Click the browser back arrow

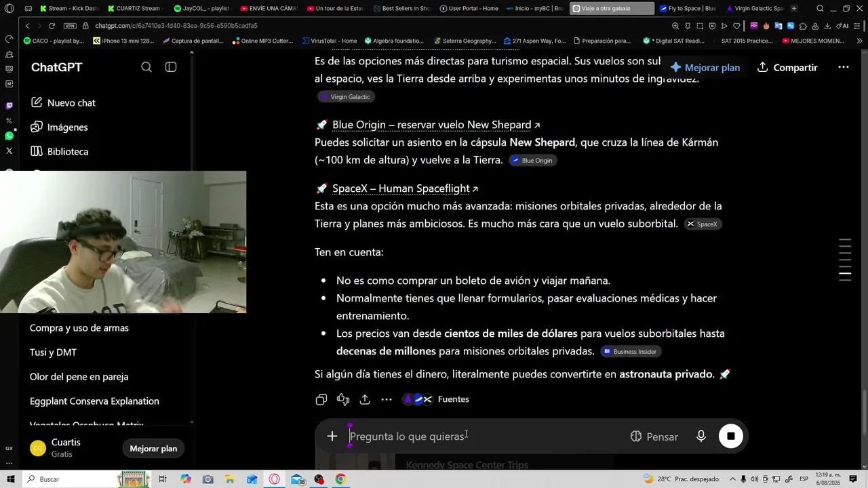click(27, 26)
